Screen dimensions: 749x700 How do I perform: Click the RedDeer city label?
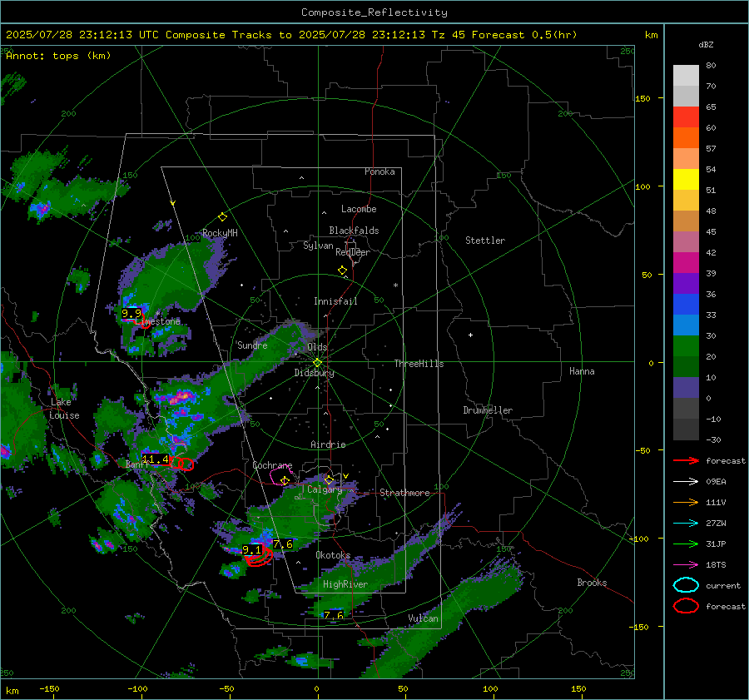click(x=353, y=252)
